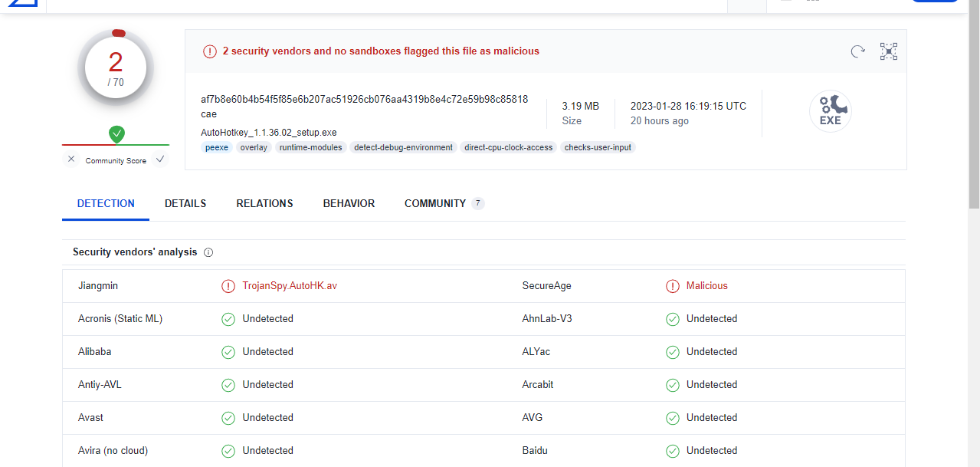This screenshot has height=467, width=980.
Task: Click the 2 / 70 detection score circle
Action: pos(116,69)
